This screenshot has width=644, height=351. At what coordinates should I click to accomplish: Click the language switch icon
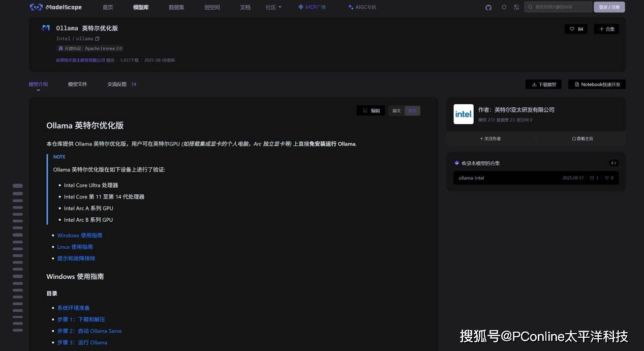(x=516, y=7)
